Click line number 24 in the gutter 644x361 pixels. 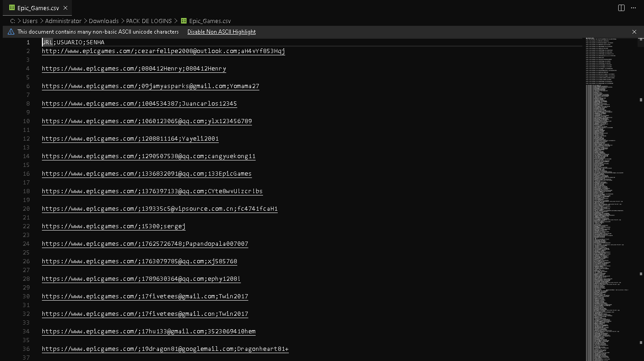(26, 244)
